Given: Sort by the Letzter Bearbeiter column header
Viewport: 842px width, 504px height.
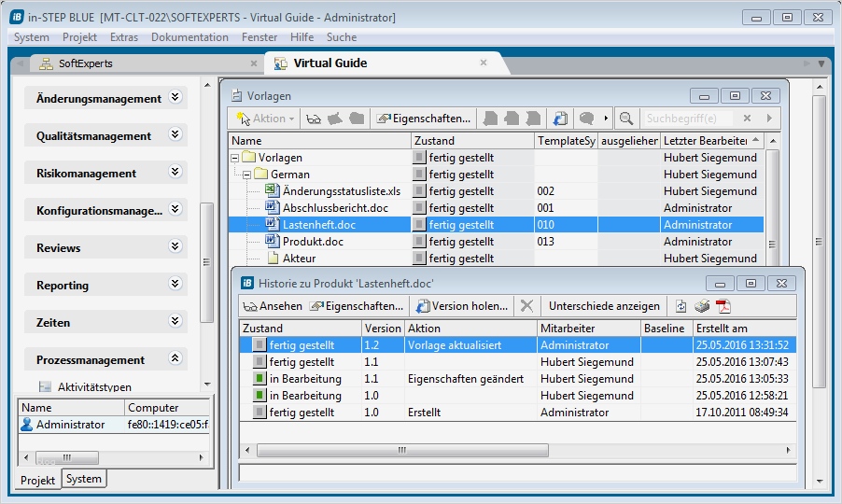Looking at the screenshot, I should pyautogui.click(x=711, y=141).
